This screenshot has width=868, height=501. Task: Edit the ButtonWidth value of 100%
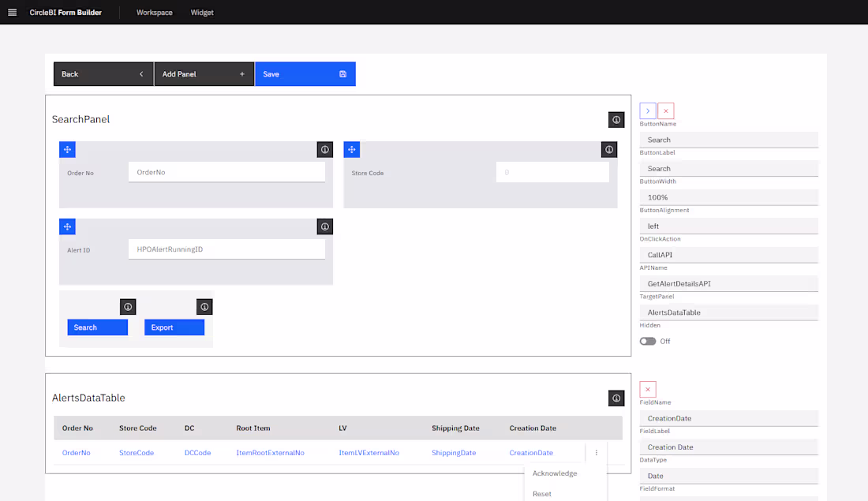728,197
